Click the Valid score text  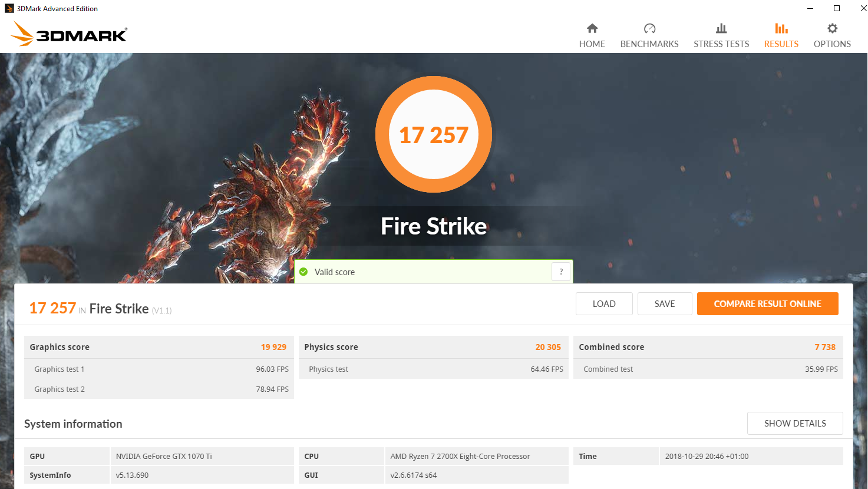335,272
